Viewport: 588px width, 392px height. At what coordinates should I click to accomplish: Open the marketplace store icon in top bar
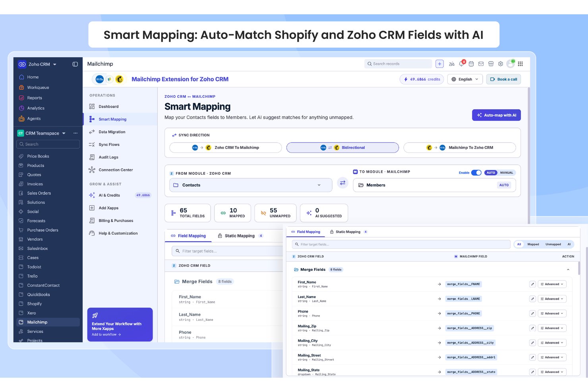point(491,64)
